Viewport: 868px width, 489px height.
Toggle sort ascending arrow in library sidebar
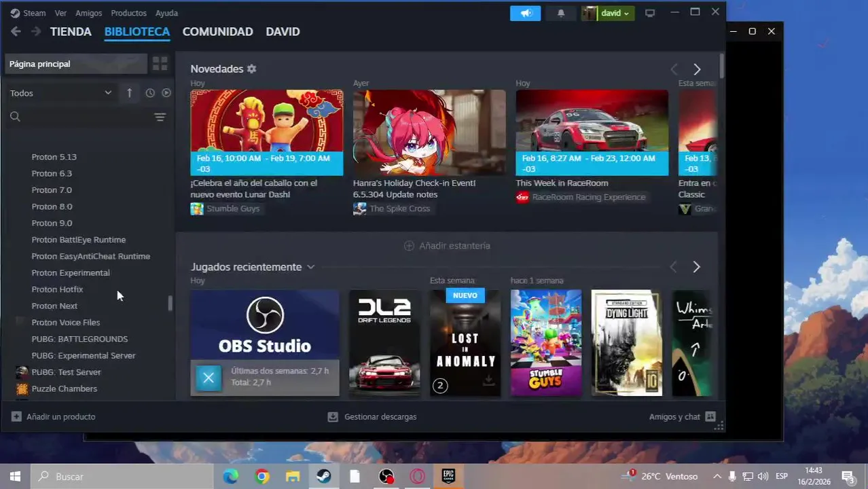(x=129, y=93)
